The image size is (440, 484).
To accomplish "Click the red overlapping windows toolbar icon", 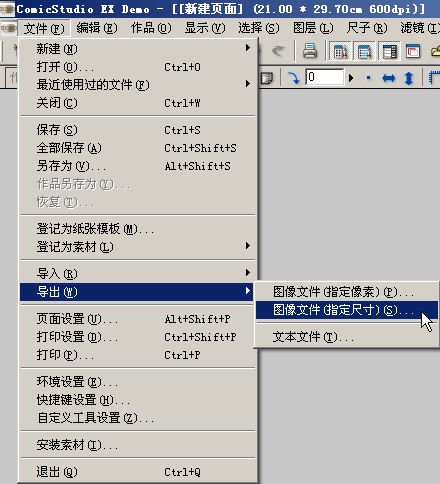I will pyautogui.click(x=413, y=51).
